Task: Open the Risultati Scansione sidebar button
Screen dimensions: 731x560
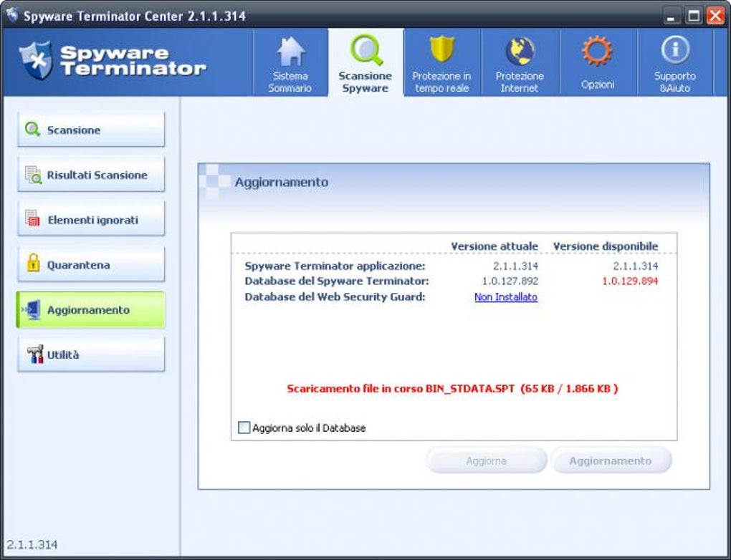Action: 91,174
